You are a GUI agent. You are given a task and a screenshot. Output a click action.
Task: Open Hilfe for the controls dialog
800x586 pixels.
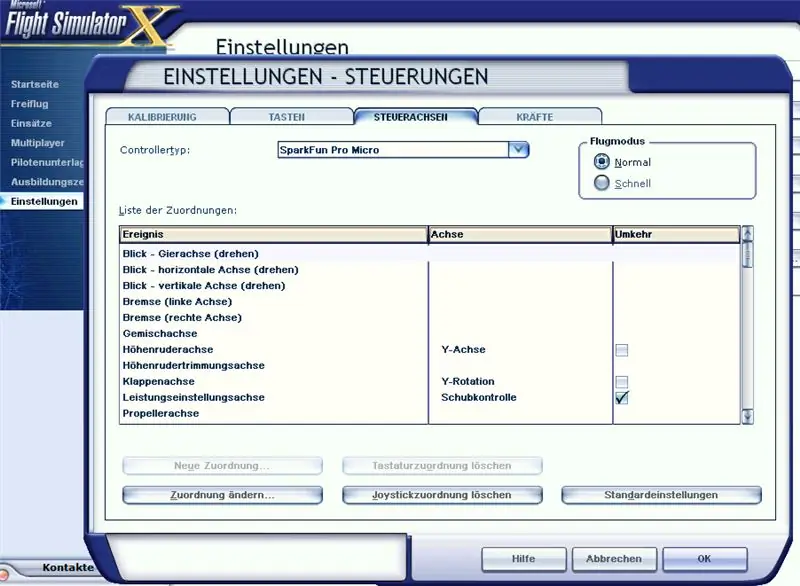(x=523, y=559)
